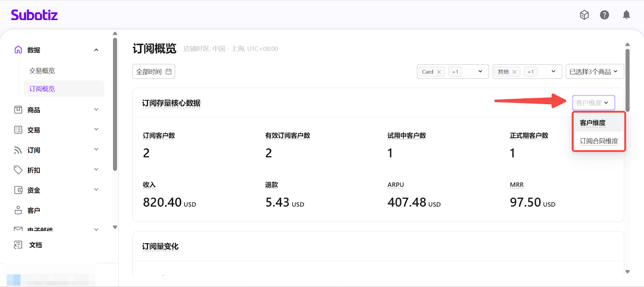Viewport: 644px width, 287px height.
Task: Click the 客户 person icon in sidebar
Action: (18, 210)
